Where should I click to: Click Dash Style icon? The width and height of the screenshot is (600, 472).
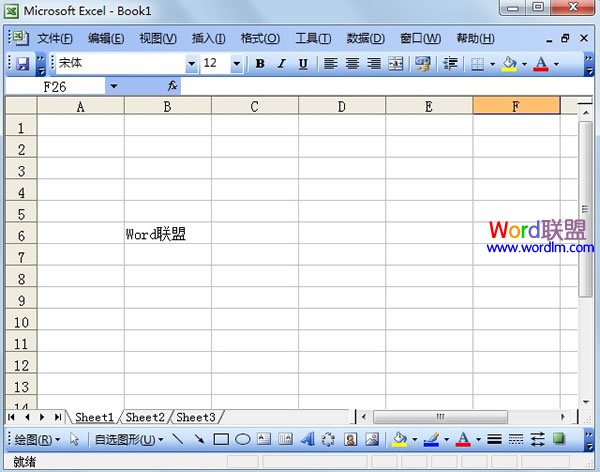coord(516,439)
